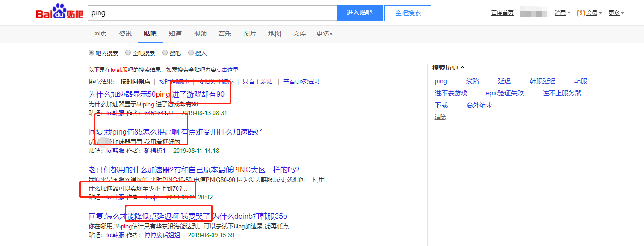Open the 百度首页 link
The width and height of the screenshot is (644, 246).
[x=502, y=13]
